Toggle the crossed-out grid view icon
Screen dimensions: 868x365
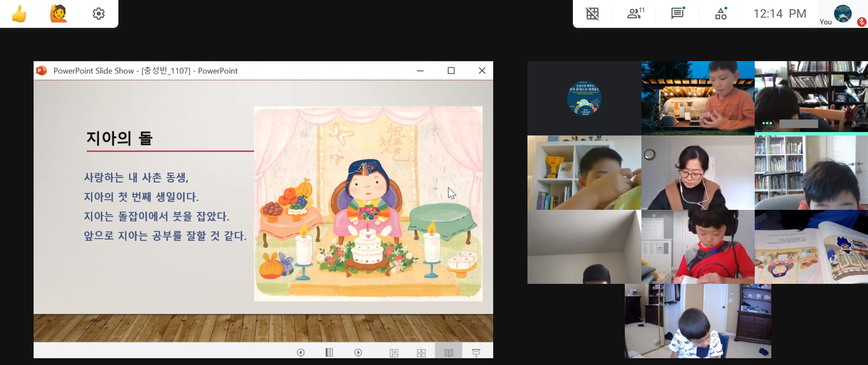pos(592,14)
